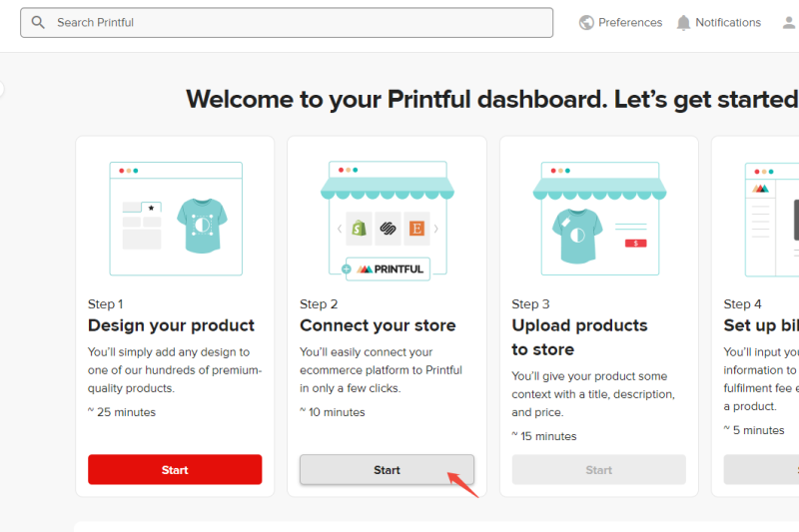This screenshot has height=532, width=799.
Task: Click the Shopify icon in Step 2 image
Action: pyautogui.click(x=359, y=229)
